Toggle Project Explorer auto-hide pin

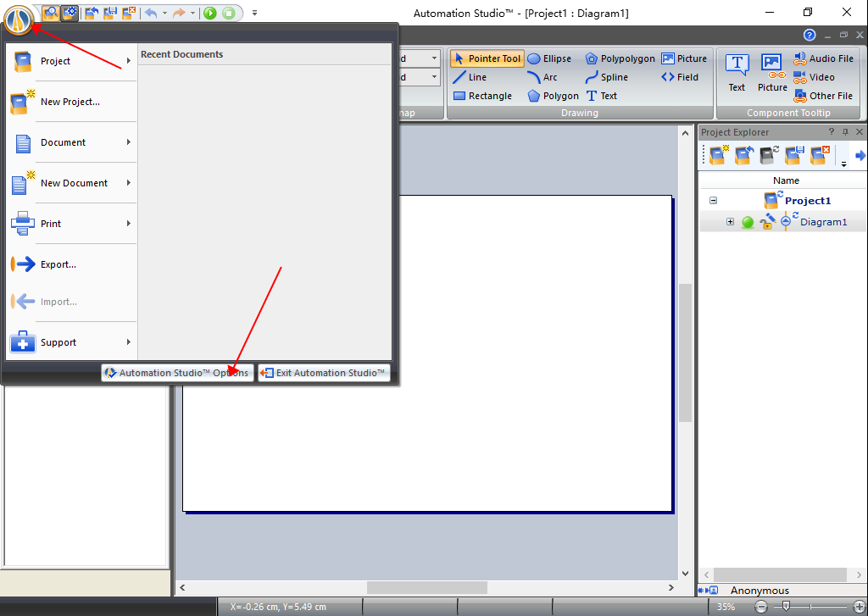pyautogui.click(x=845, y=131)
